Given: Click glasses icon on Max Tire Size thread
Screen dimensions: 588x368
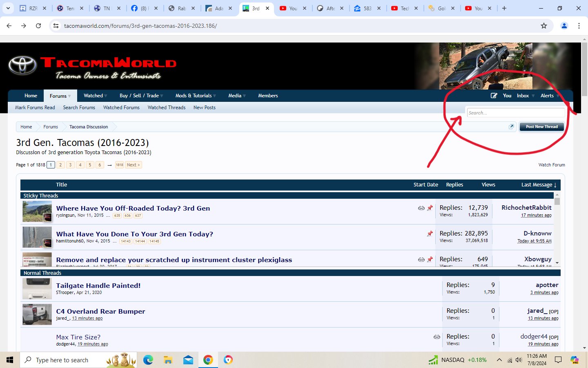Looking at the screenshot, I should (437, 337).
